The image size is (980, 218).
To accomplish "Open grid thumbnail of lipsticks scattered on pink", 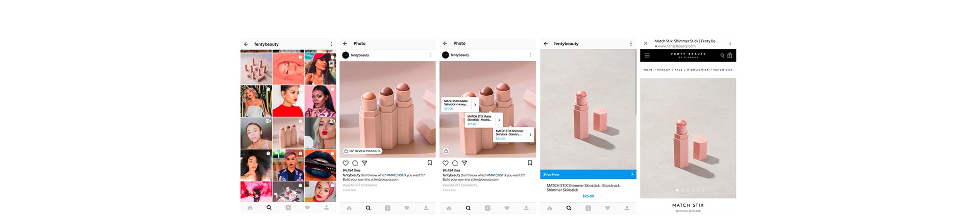I will click(x=256, y=69).
